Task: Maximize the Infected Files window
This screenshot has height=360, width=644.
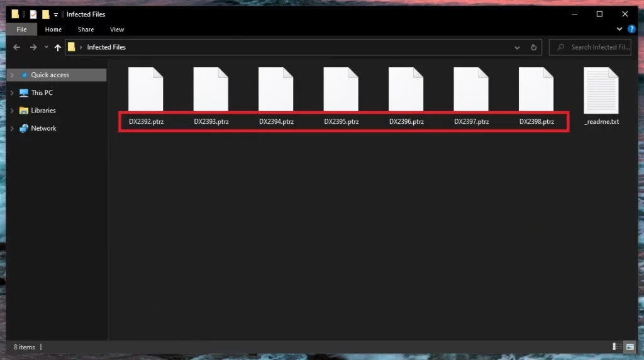Action: [599, 14]
